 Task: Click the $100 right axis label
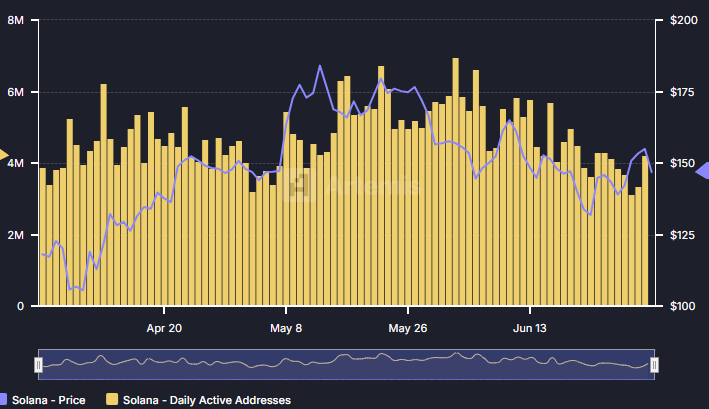click(682, 306)
